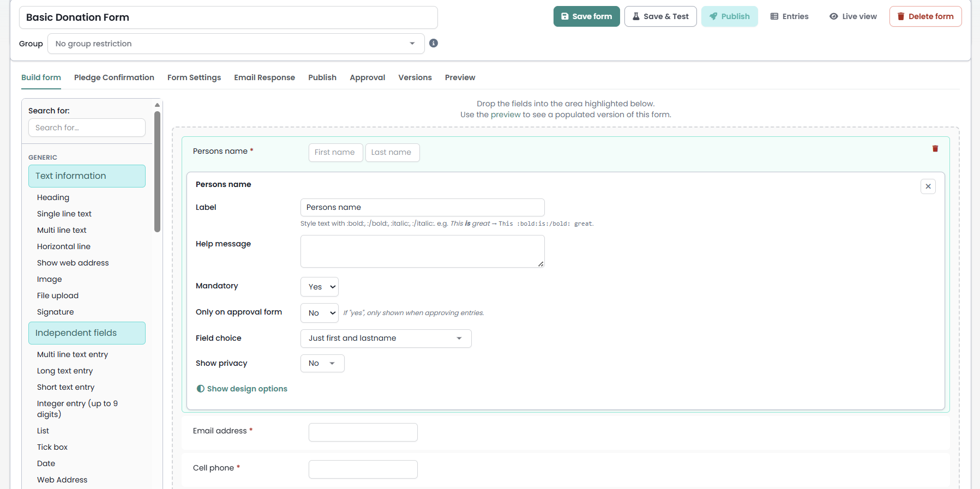This screenshot has width=980, height=489.
Task: Show design options link
Action: (x=242, y=389)
